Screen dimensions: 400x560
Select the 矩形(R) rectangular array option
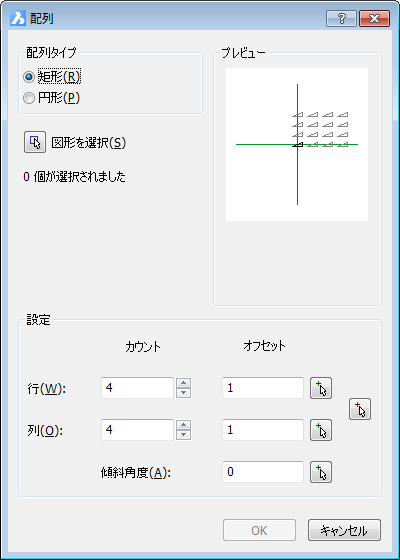click(x=52, y=77)
